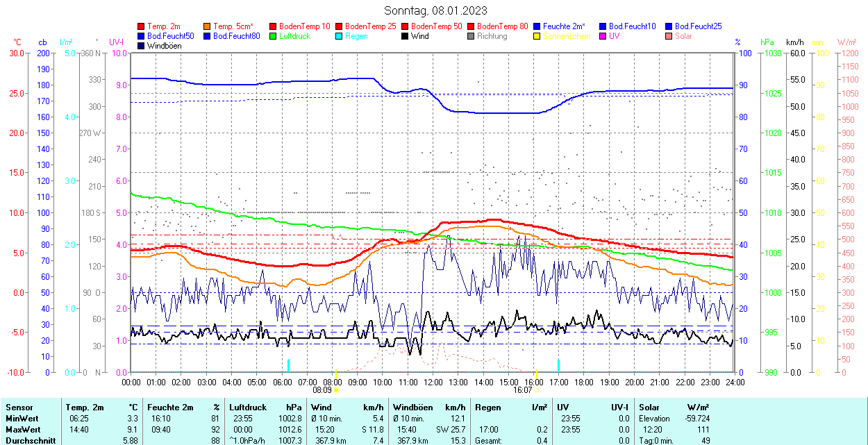Click the red Temp. 2m legend swatch
This screenshot has width=868, height=445.
142,26
